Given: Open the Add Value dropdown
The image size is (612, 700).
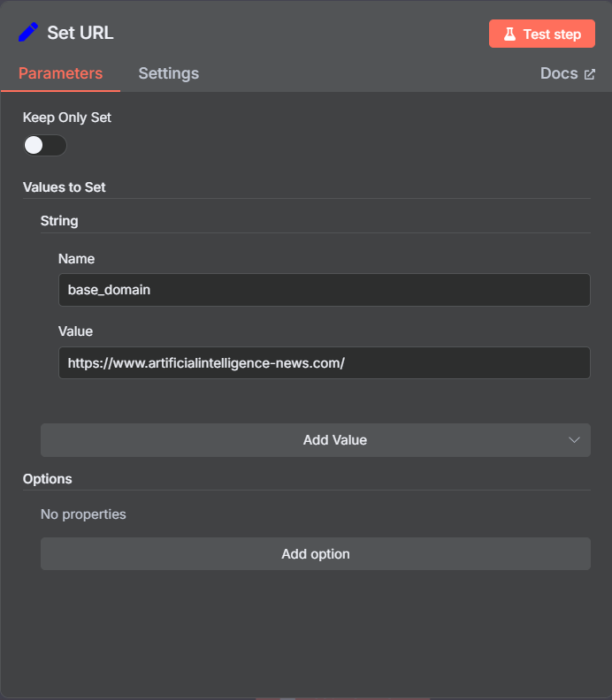Looking at the screenshot, I should 316,440.
